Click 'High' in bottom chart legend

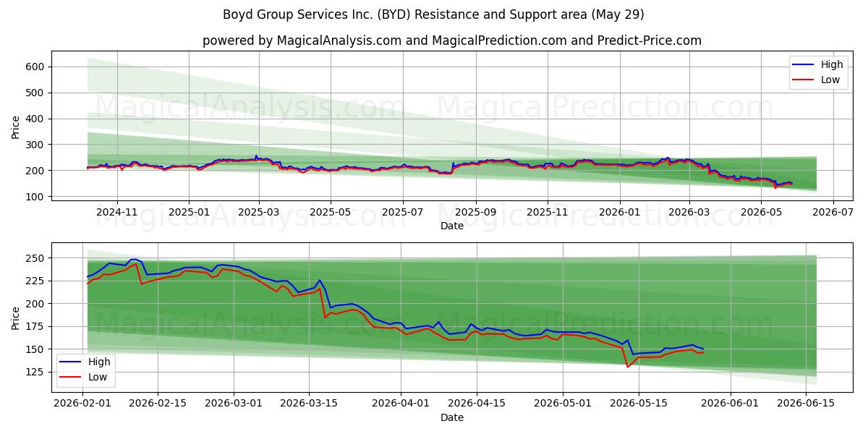click(99, 362)
